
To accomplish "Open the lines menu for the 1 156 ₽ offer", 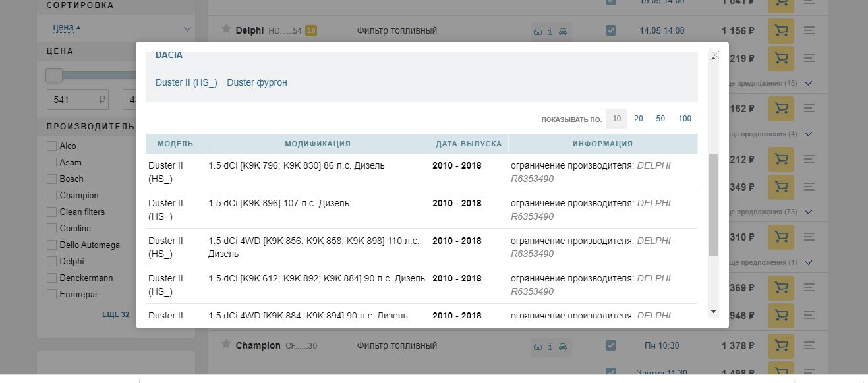I will tap(810, 31).
